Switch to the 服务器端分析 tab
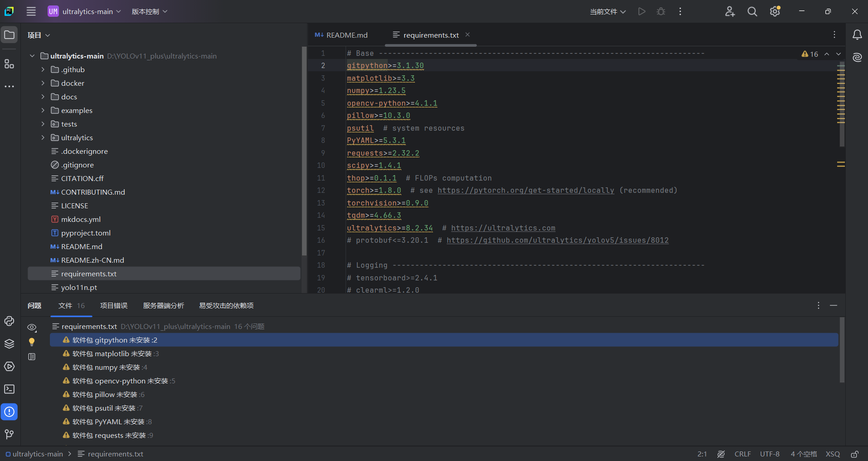868x461 pixels. [163, 306]
